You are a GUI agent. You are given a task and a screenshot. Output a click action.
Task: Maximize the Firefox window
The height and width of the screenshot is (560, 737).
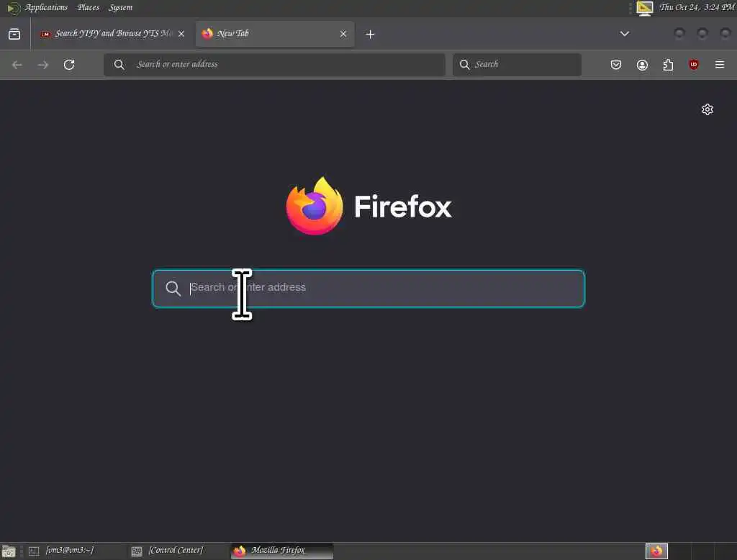click(702, 33)
